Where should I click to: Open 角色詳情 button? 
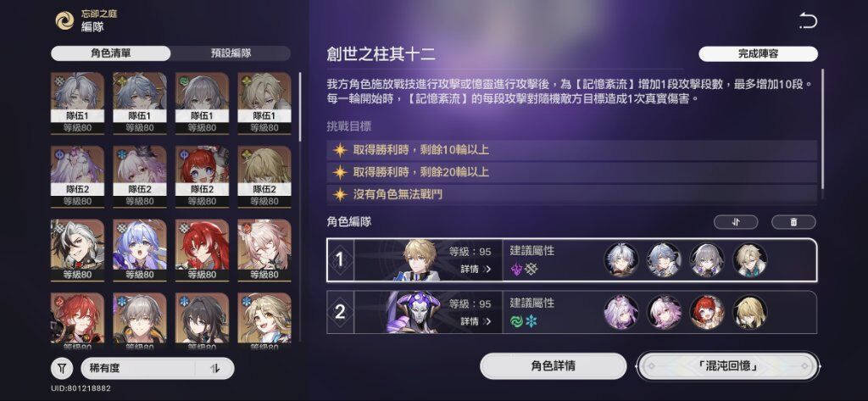553,366
